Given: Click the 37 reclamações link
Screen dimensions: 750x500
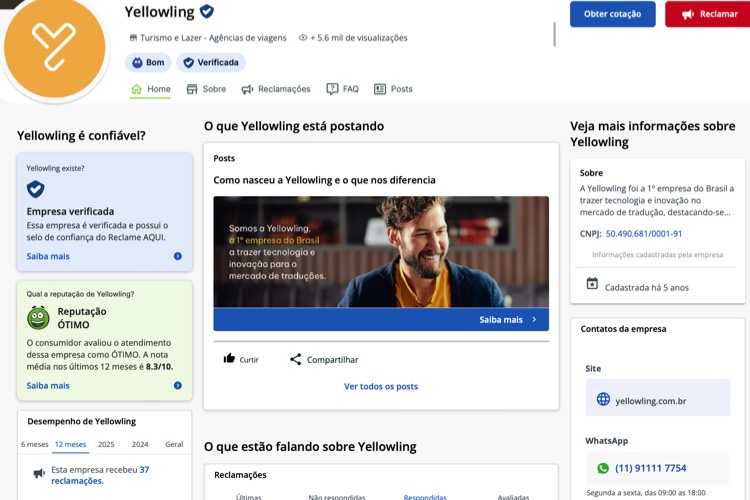Looking at the screenshot, I should tap(100, 476).
